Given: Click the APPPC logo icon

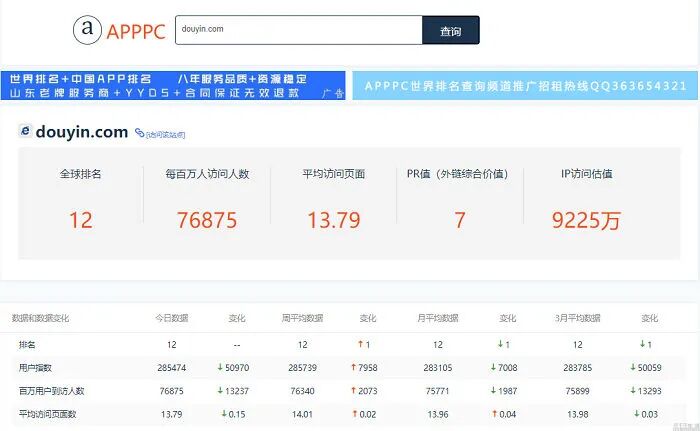Looking at the screenshot, I should tap(88, 30).
